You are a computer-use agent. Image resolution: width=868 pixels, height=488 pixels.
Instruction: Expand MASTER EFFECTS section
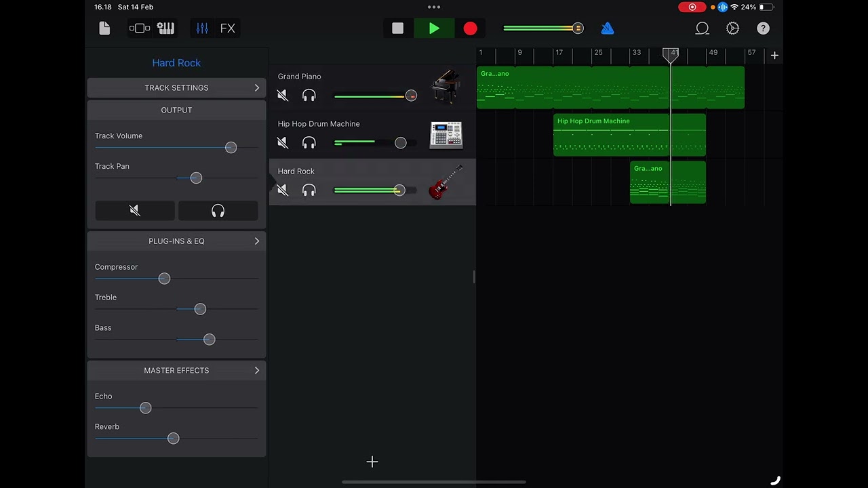(x=176, y=371)
